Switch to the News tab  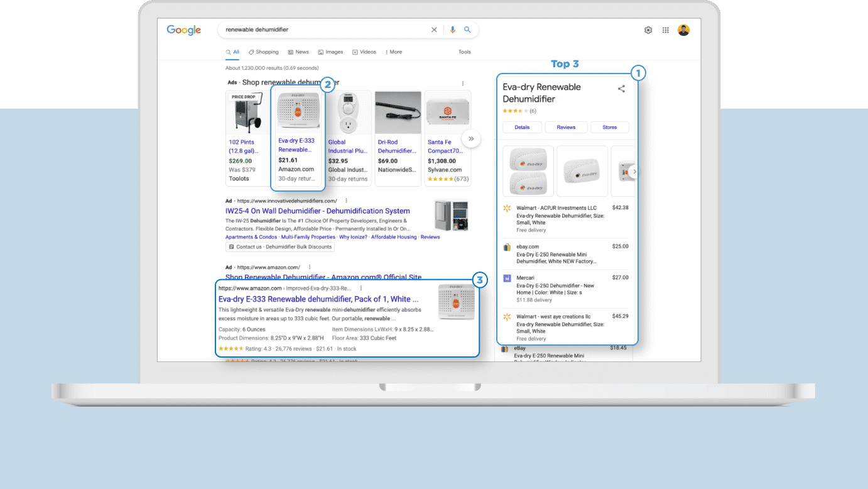[298, 52]
